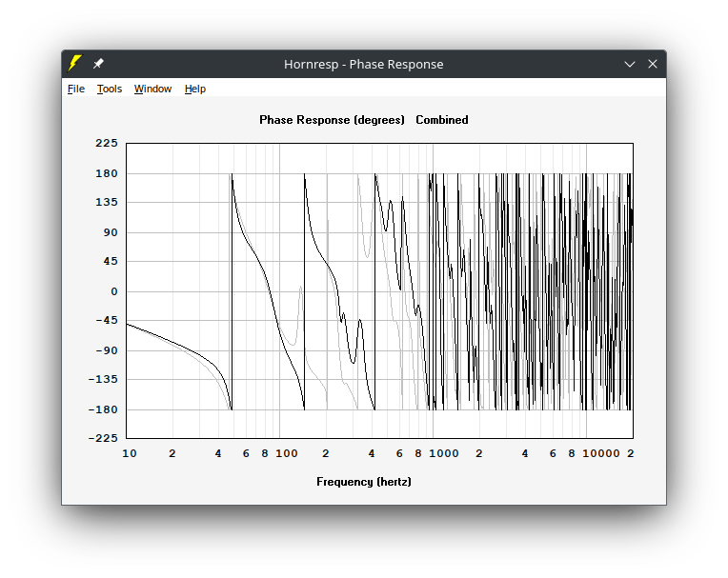The image size is (728, 578).
Task: Click the 90 y-axis label
Action: tap(111, 232)
